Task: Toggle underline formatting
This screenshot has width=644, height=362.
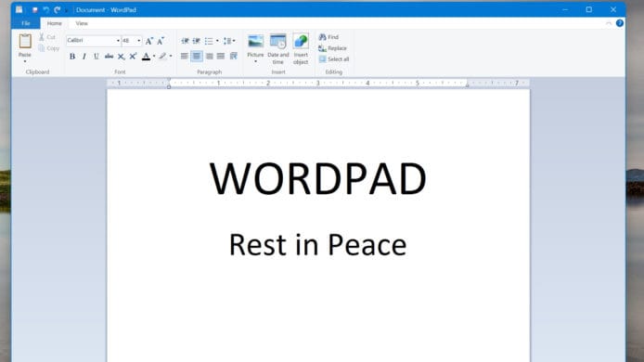Action: click(x=97, y=57)
